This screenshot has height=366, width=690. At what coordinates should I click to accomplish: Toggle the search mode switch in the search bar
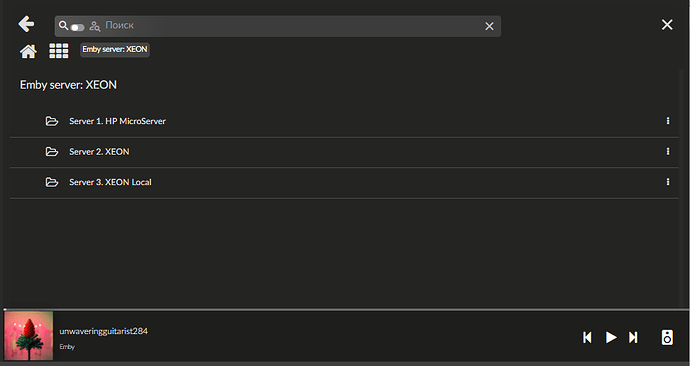[x=77, y=28]
